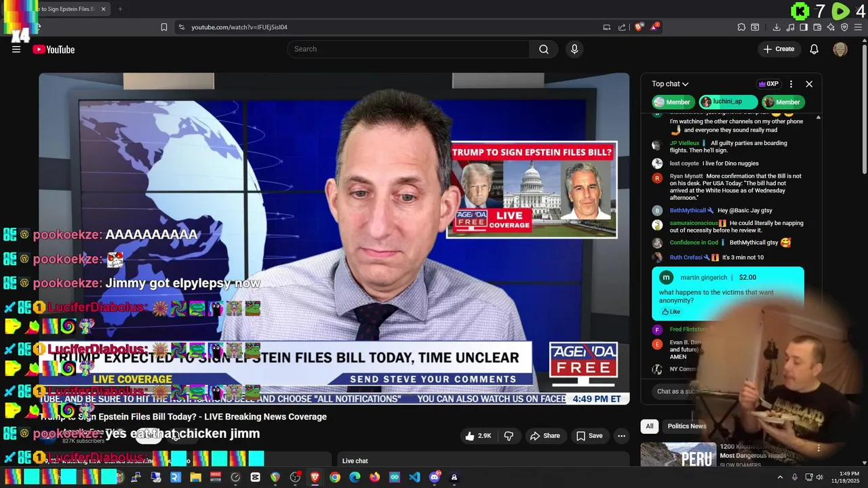Click the search magnifier button
This screenshot has height=488, width=868.
[x=544, y=49]
